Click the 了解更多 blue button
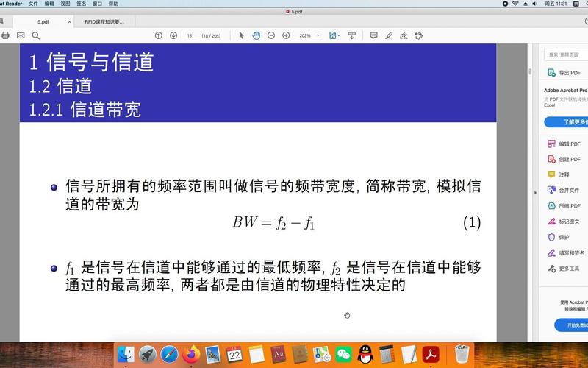 [566, 122]
